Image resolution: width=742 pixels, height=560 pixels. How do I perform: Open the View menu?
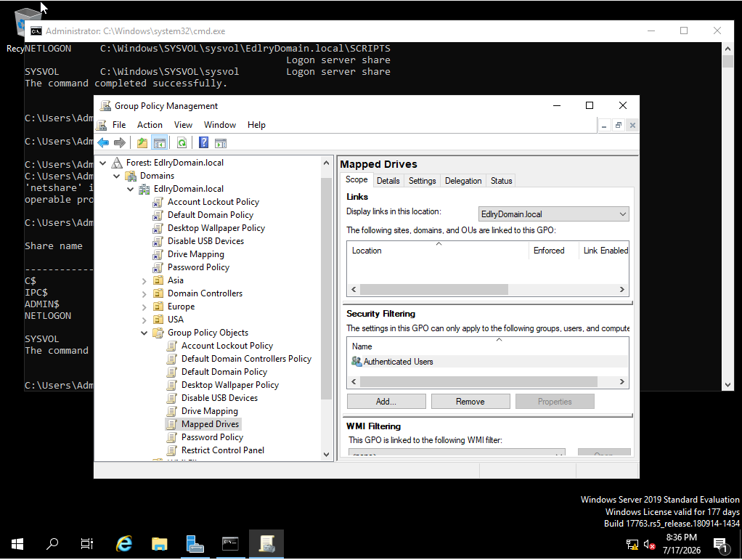point(183,125)
